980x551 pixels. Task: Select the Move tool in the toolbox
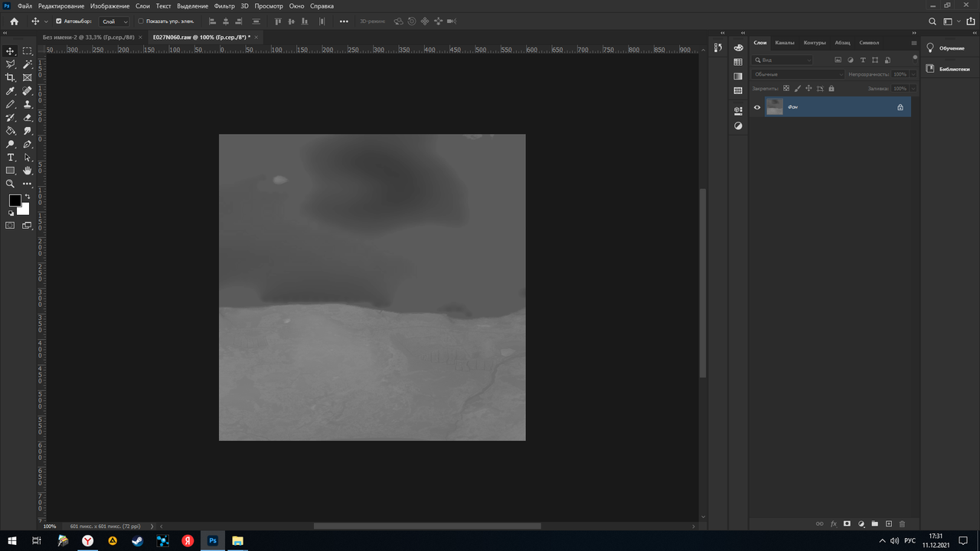click(x=11, y=51)
